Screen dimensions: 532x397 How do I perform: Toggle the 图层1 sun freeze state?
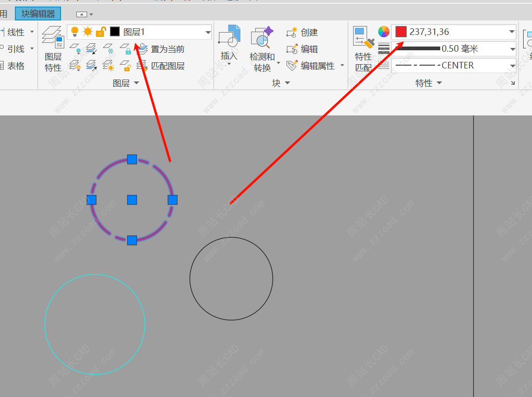pyautogui.click(x=88, y=32)
